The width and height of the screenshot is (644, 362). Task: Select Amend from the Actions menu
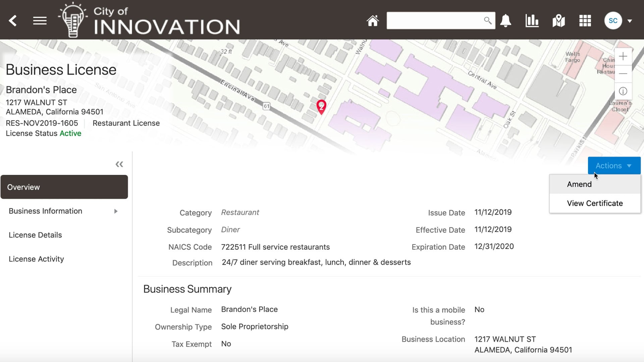[x=579, y=184]
